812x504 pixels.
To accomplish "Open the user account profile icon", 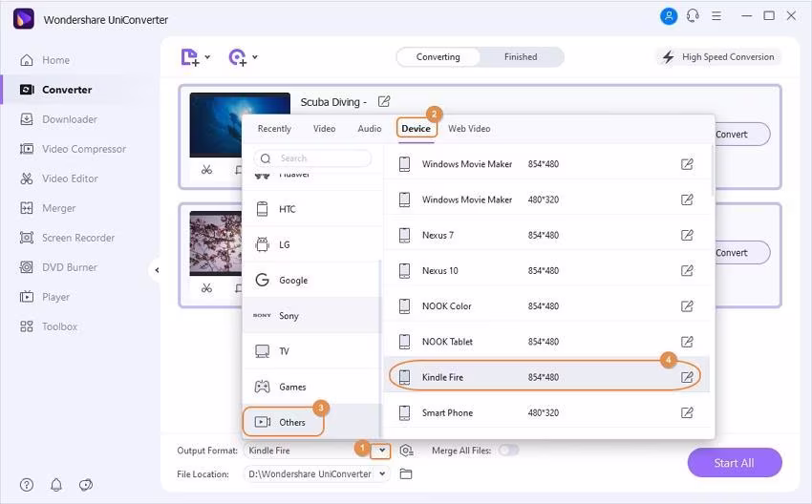I will (x=669, y=16).
